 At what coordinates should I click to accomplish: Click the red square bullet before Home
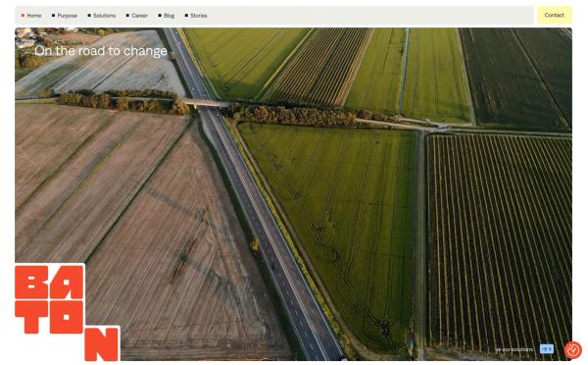click(23, 16)
